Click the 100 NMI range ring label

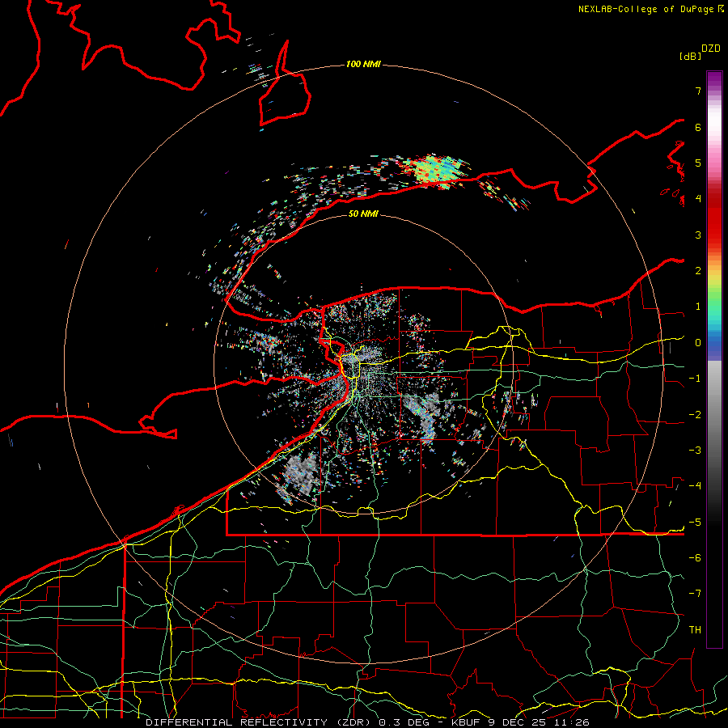363,64
